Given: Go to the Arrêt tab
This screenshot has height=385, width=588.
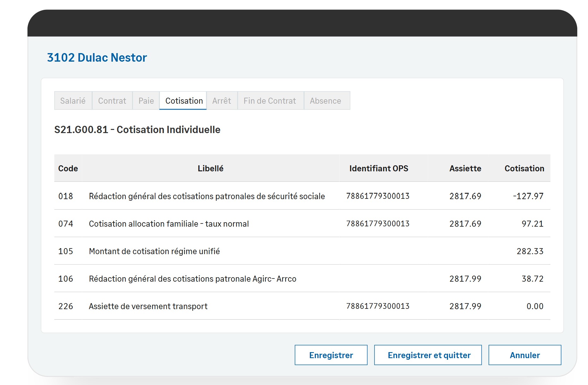Looking at the screenshot, I should pyautogui.click(x=222, y=101).
